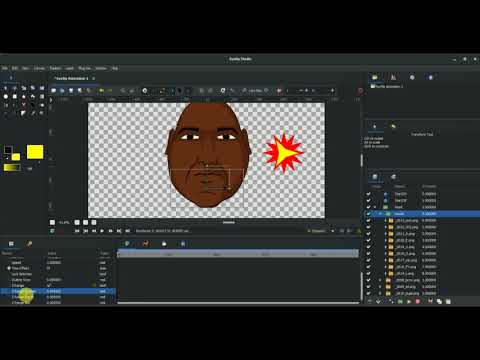Collapse the mouth group layer
Image resolution: width=480 pixels, height=360 pixels.
coord(380,214)
